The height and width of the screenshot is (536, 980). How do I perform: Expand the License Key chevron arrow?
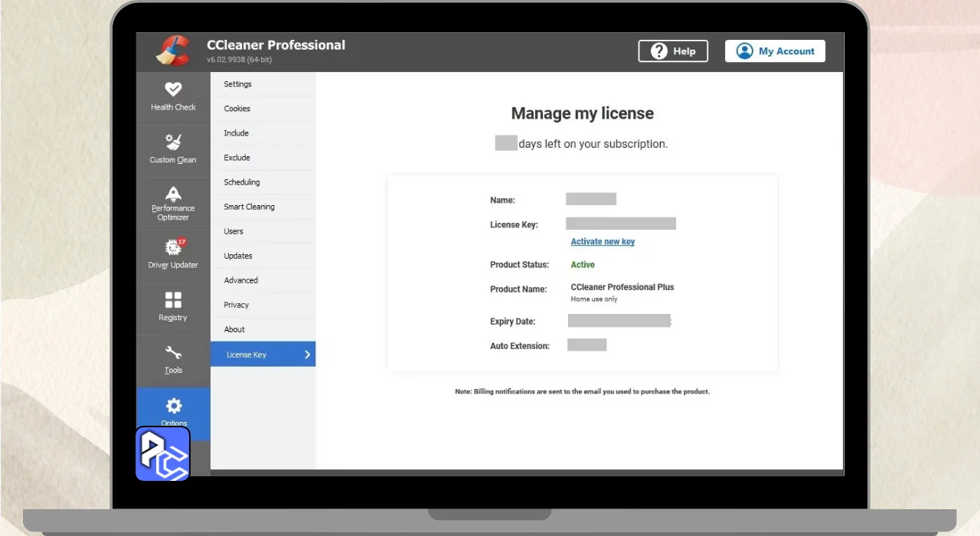pyautogui.click(x=307, y=355)
